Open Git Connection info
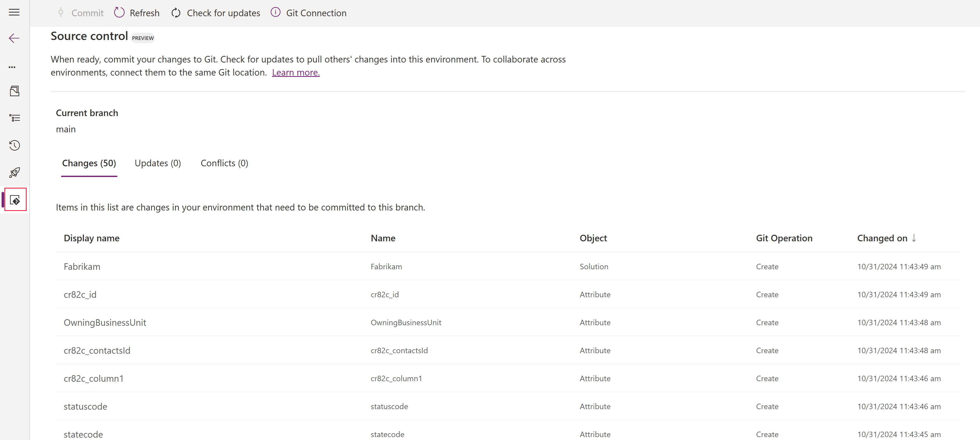The width and height of the screenshot is (980, 440). click(x=309, y=13)
